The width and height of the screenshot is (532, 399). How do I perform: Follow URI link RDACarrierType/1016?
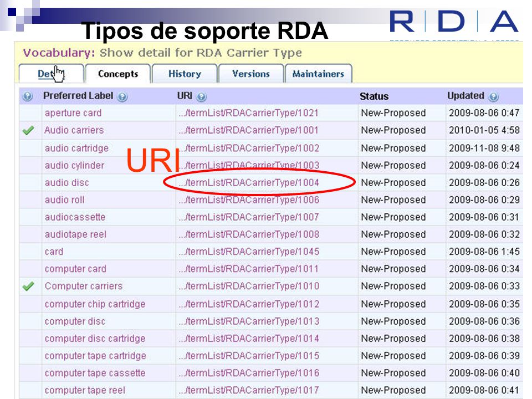point(249,373)
